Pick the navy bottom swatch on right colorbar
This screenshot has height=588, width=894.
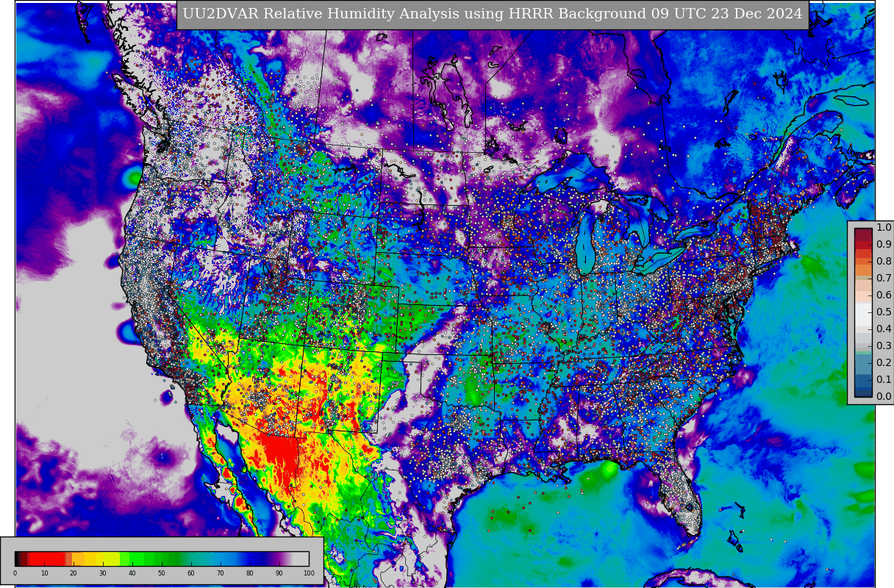pyautogui.click(x=863, y=392)
